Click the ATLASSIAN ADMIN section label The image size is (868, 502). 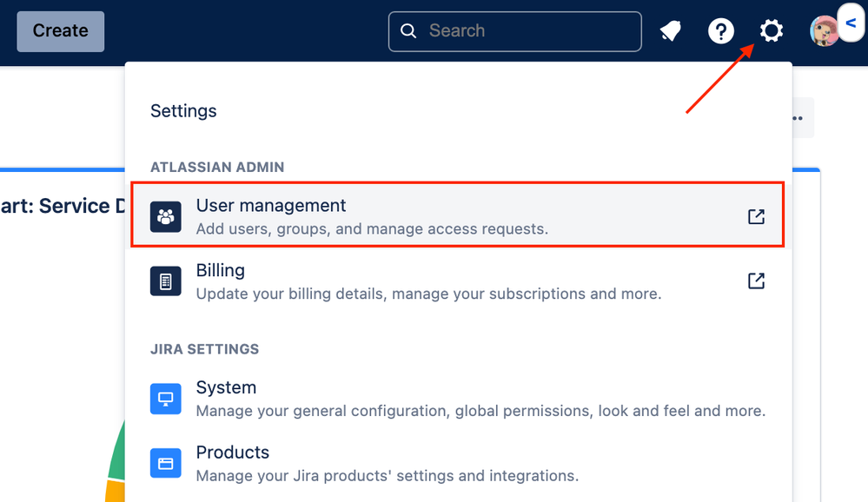(217, 167)
